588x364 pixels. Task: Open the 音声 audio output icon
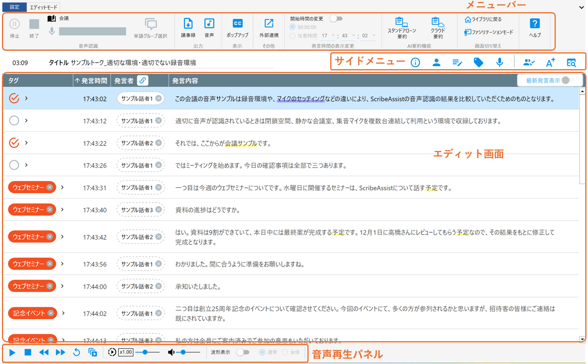[x=209, y=24]
